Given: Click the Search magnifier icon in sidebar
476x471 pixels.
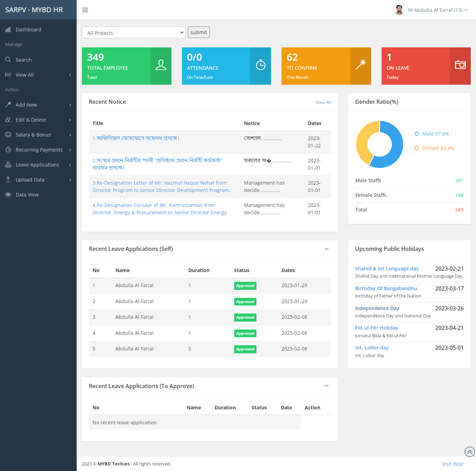Looking at the screenshot, I should point(8,60).
